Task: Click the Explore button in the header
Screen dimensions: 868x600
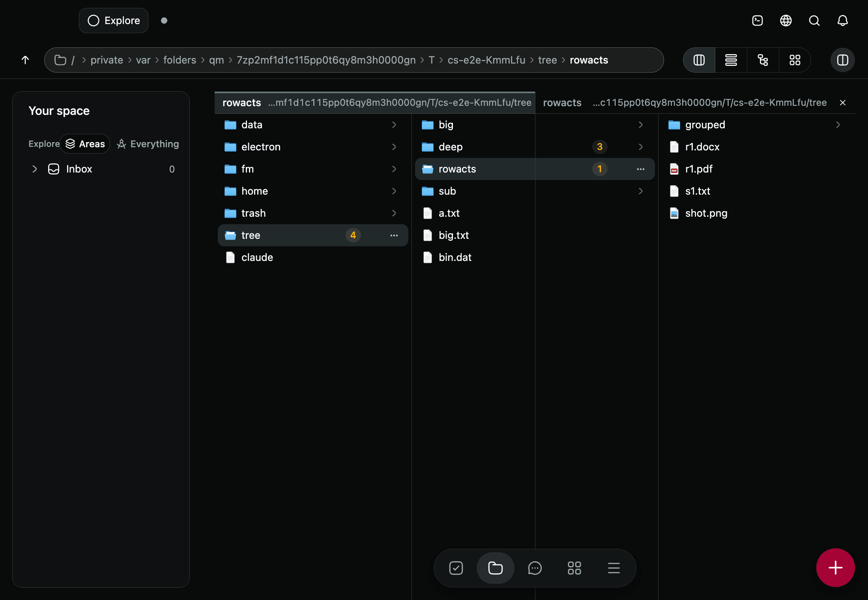Action: [114, 21]
